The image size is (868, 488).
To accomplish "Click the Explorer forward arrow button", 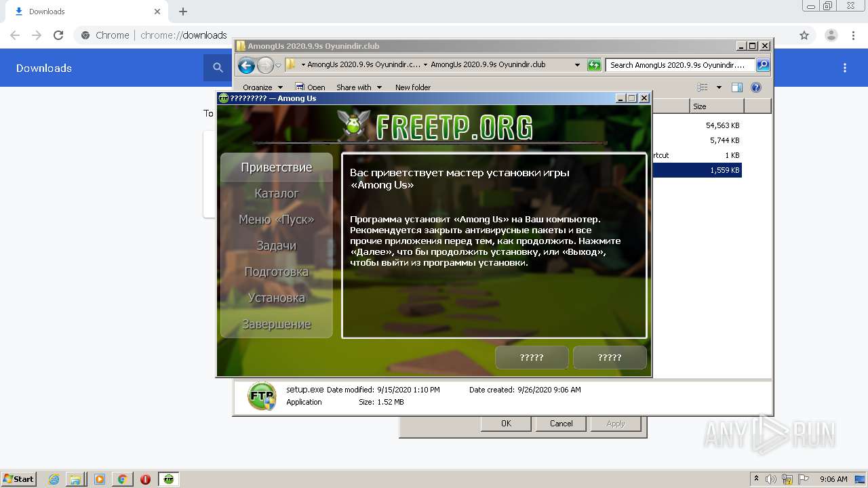I will click(x=265, y=65).
